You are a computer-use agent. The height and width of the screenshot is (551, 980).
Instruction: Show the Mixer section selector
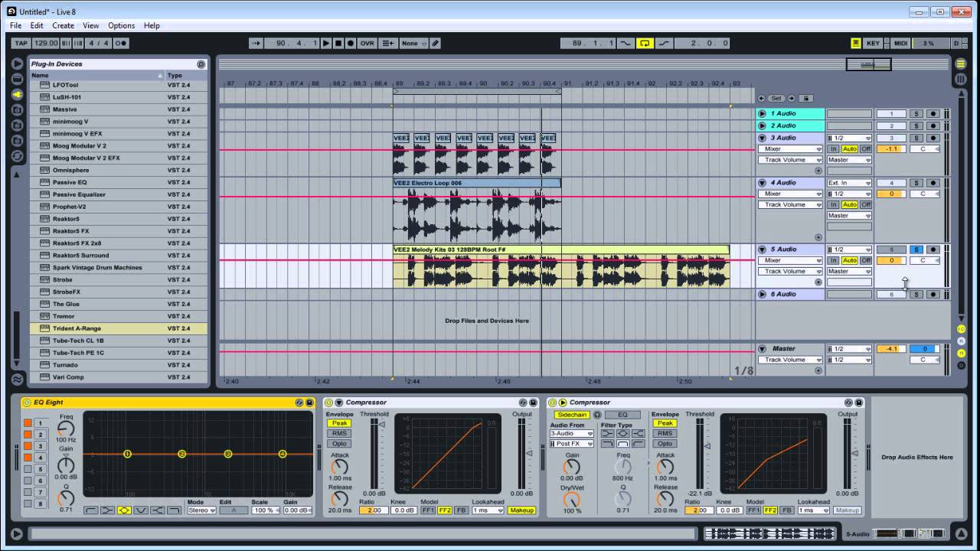pyautogui.click(x=961, y=354)
